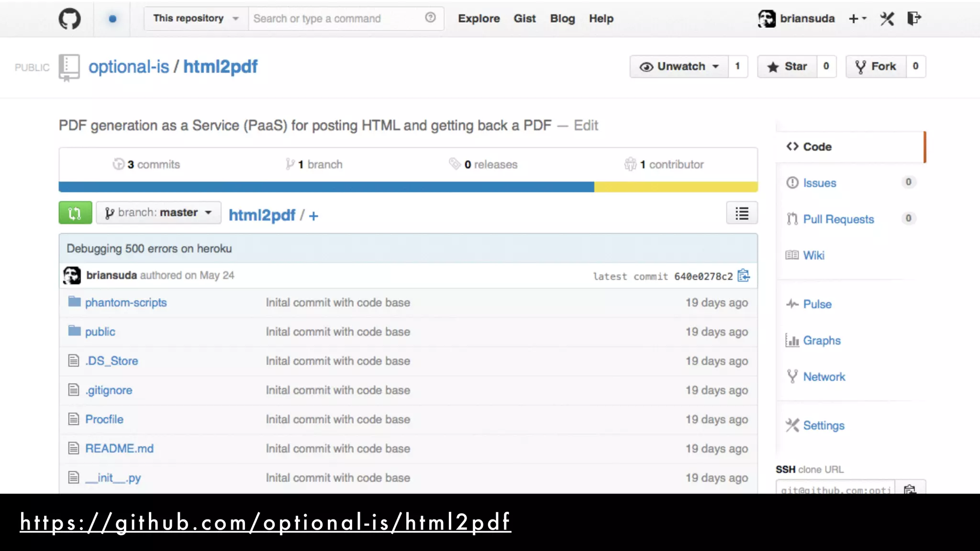This screenshot has width=980, height=551.
Task: Open the phantom-scripts folder
Action: (x=126, y=302)
